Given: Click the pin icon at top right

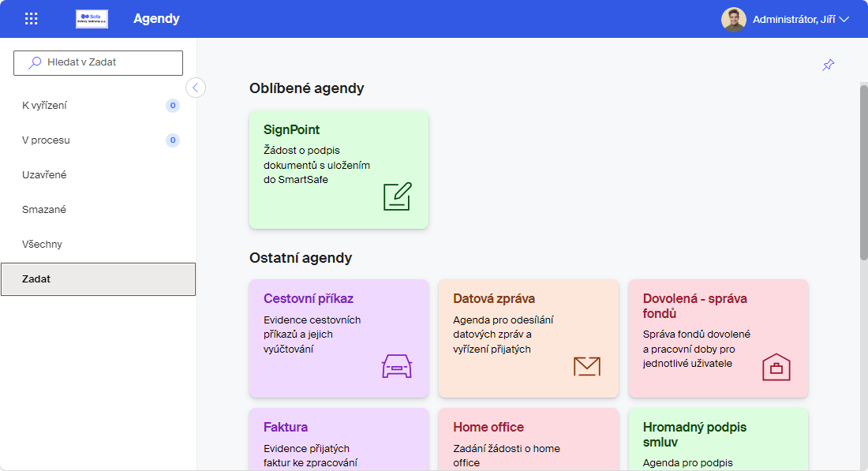Looking at the screenshot, I should [x=828, y=65].
